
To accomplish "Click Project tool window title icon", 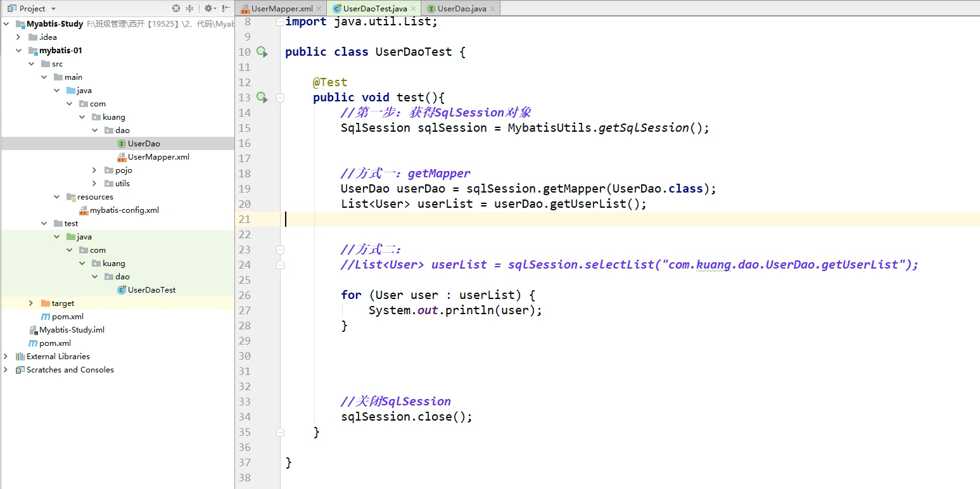I will click(11, 9).
